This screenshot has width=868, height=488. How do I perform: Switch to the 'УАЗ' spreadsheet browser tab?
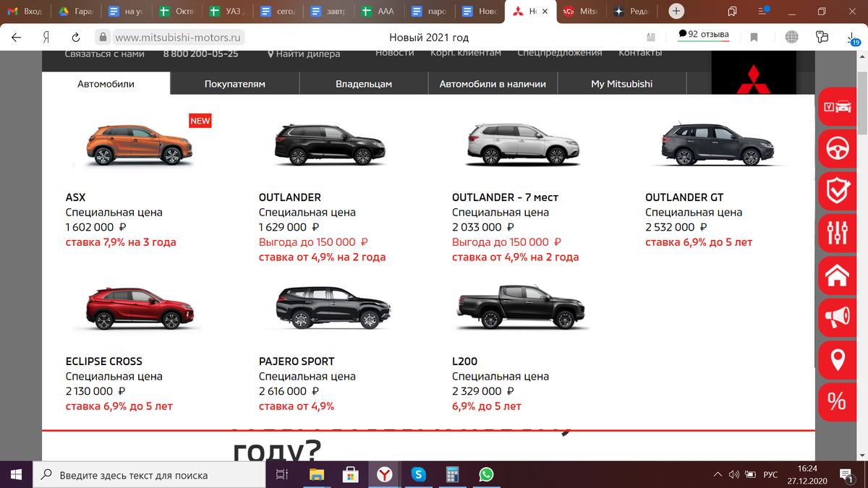point(228,12)
